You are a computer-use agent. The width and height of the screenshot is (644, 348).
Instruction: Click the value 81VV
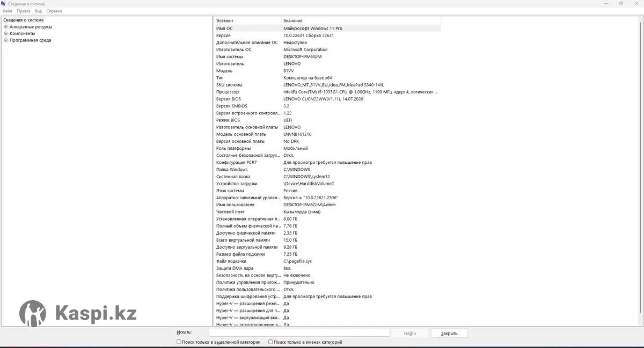point(289,71)
